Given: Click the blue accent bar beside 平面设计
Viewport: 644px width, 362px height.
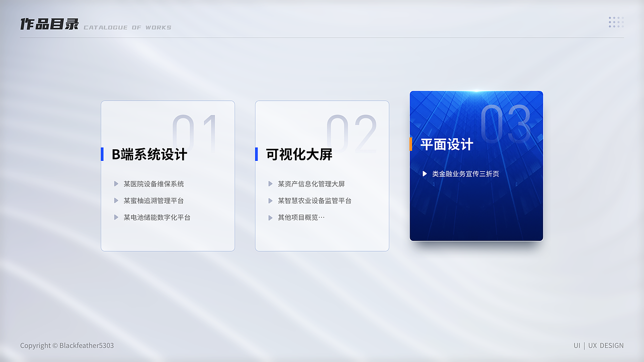Looking at the screenshot, I should pyautogui.click(x=411, y=144).
